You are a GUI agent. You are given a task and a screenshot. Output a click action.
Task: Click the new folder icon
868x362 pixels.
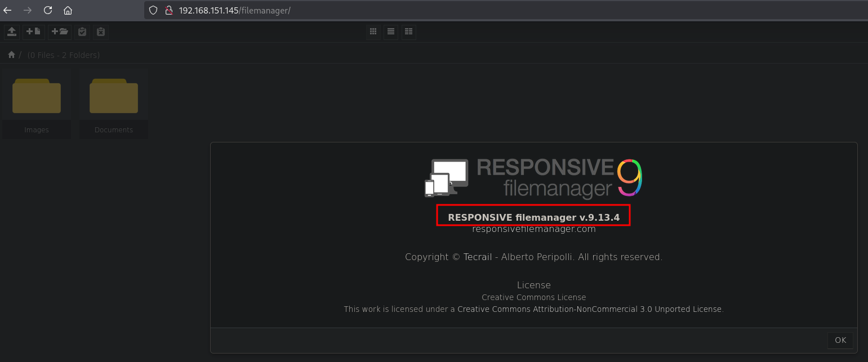(60, 32)
